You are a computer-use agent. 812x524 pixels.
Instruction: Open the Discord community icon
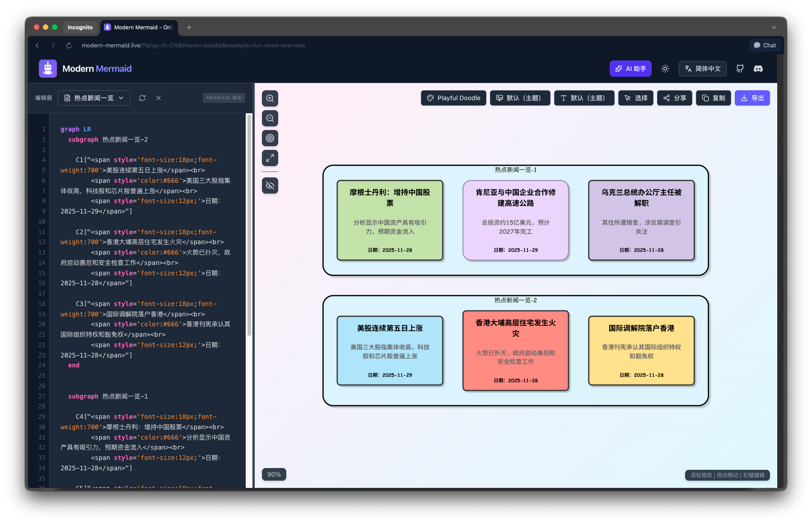pos(758,69)
